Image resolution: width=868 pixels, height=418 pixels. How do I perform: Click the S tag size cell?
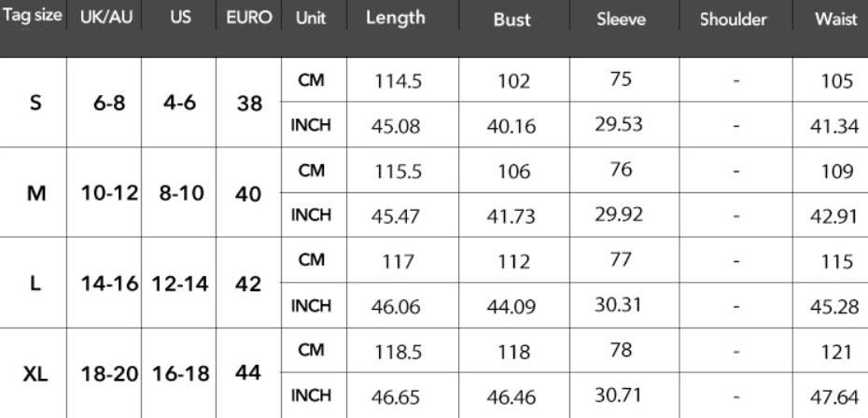(35, 104)
